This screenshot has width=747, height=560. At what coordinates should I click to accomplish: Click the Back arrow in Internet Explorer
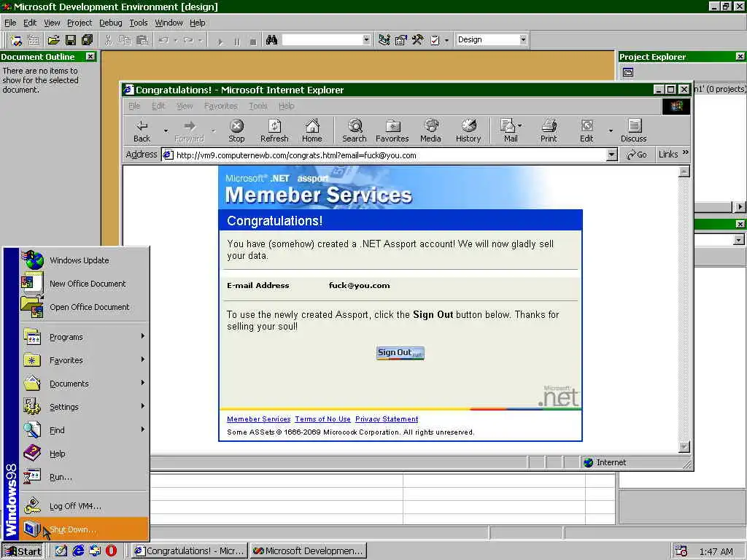click(x=142, y=131)
